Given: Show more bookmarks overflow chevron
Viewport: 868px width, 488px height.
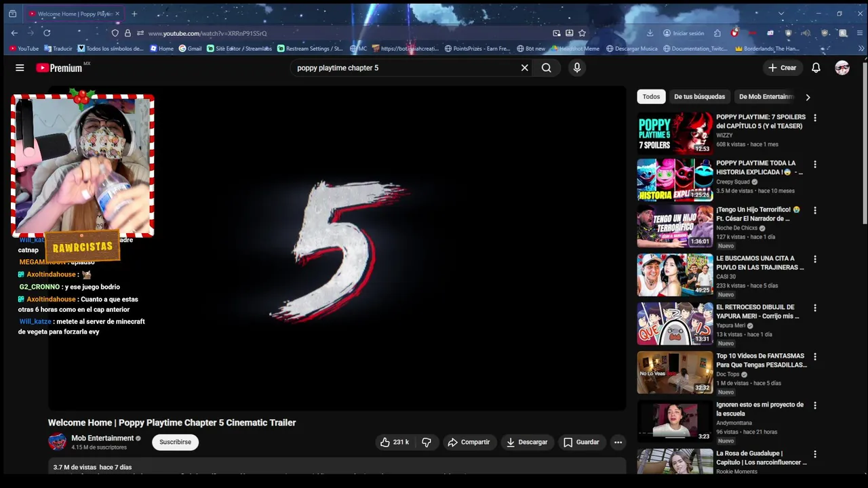Looking at the screenshot, I should click(862, 49).
